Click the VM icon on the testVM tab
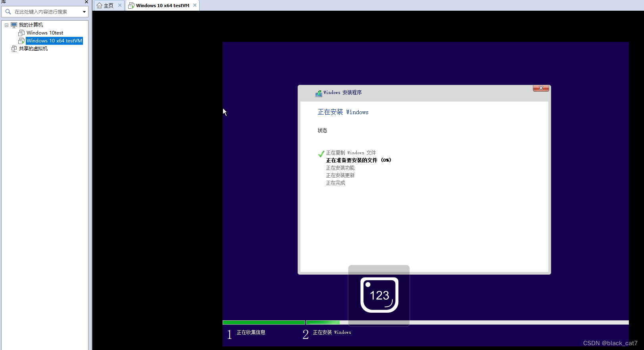Viewport: 644px width, 350px height. point(131,6)
